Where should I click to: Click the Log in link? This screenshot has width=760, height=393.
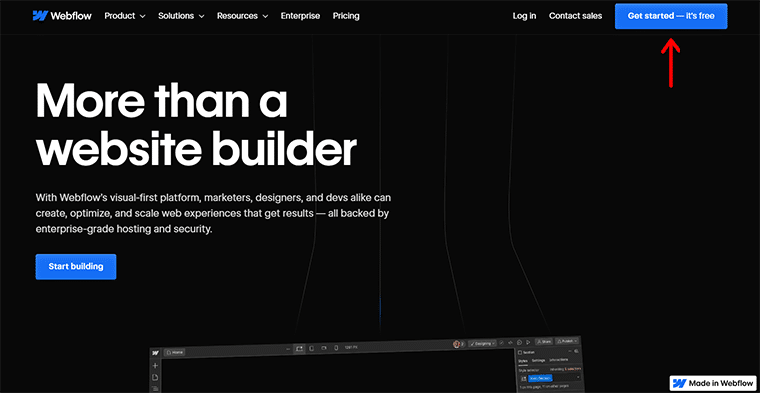click(x=524, y=16)
